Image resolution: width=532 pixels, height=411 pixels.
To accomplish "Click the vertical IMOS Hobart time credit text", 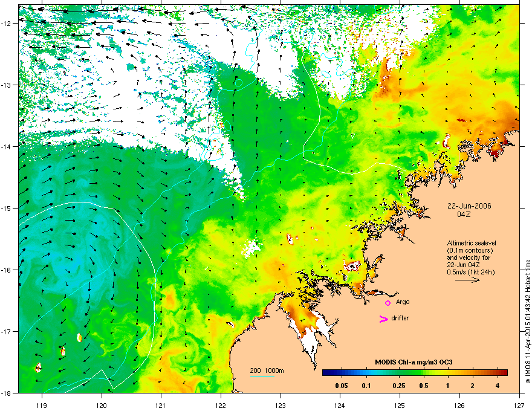I will [528, 322].
